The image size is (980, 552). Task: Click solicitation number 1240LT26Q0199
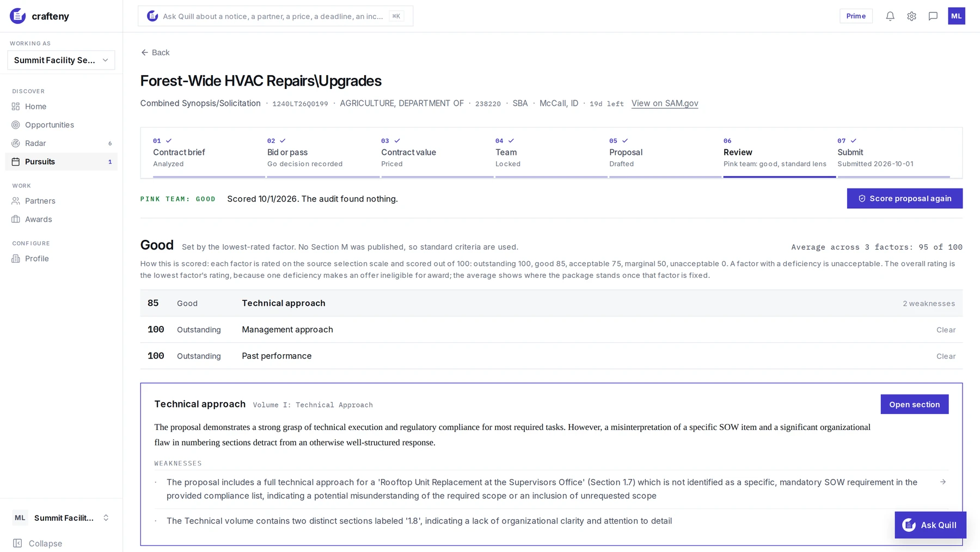point(300,104)
